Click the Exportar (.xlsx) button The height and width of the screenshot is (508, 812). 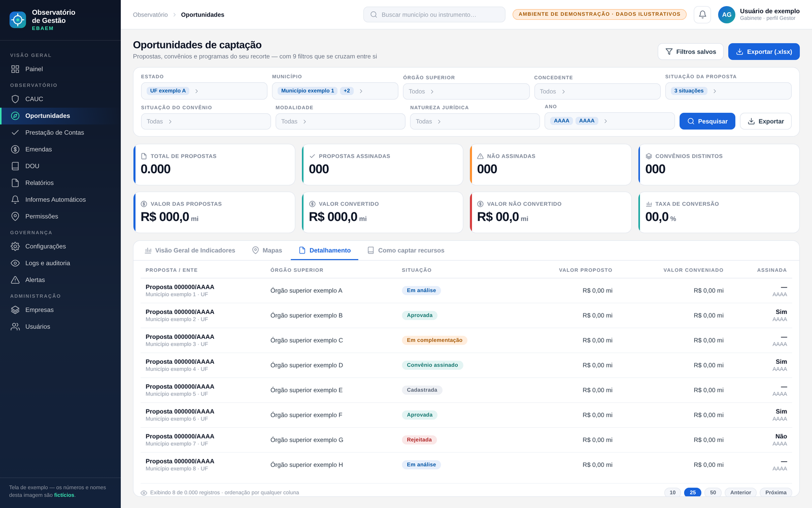(764, 52)
